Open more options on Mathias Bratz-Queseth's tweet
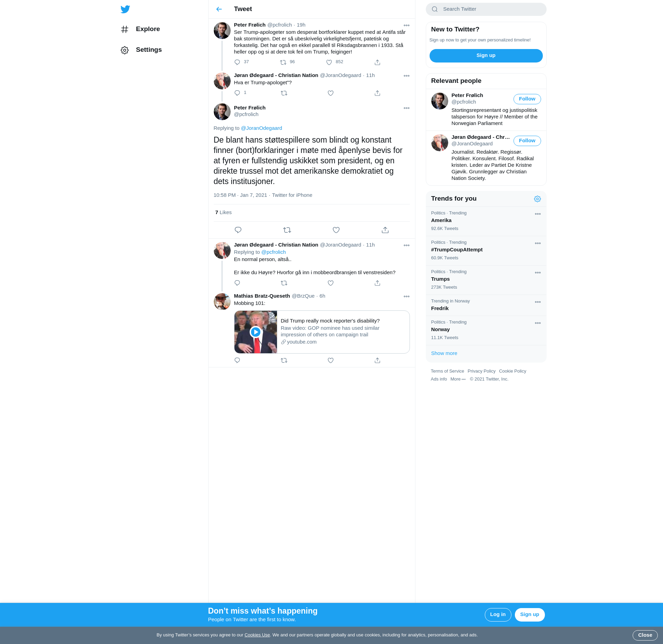 tap(406, 296)
